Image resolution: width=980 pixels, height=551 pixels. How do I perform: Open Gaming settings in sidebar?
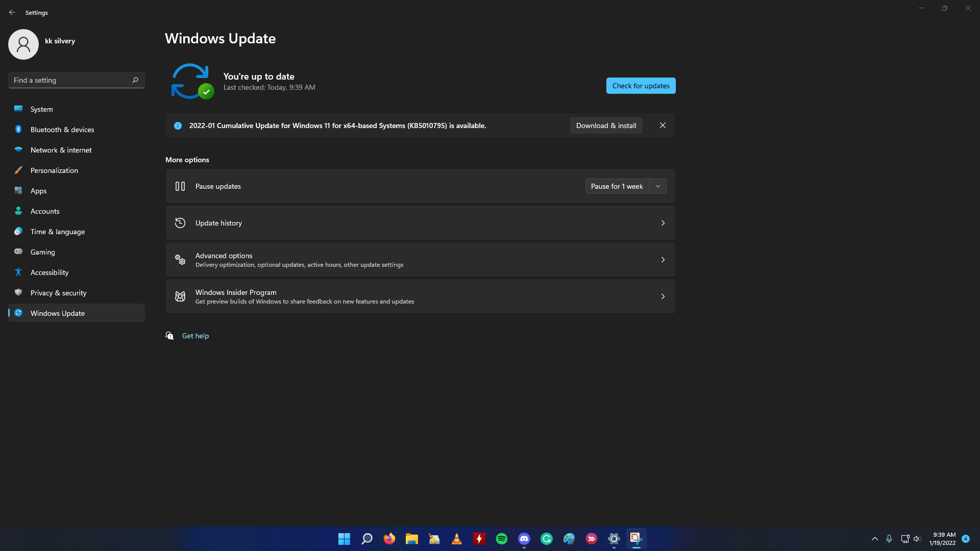42,252
